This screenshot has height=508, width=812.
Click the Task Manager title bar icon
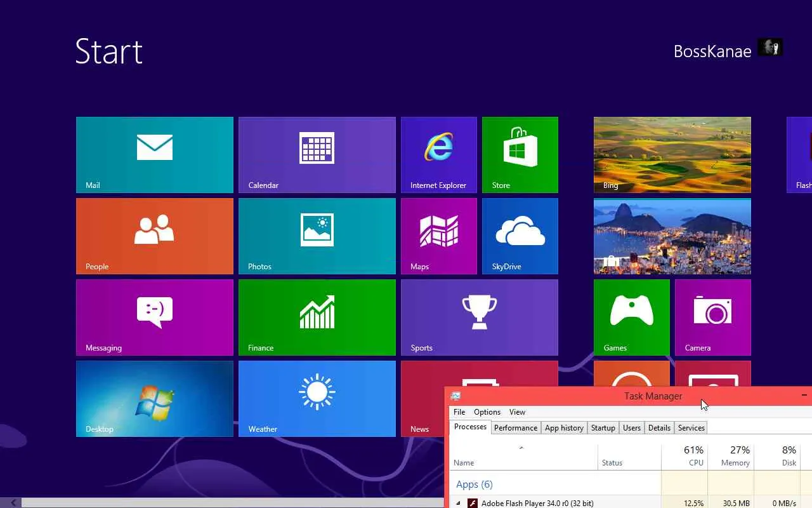pos(455,396)
